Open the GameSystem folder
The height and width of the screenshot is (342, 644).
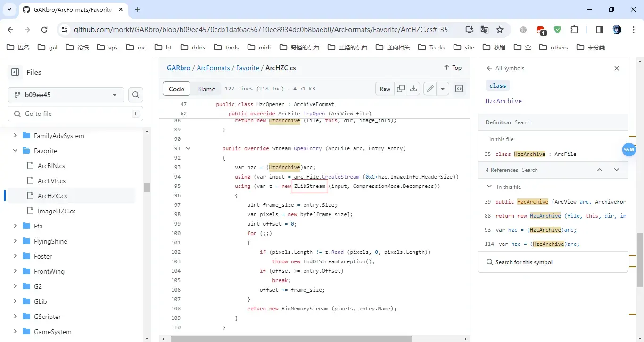point(52,332)
